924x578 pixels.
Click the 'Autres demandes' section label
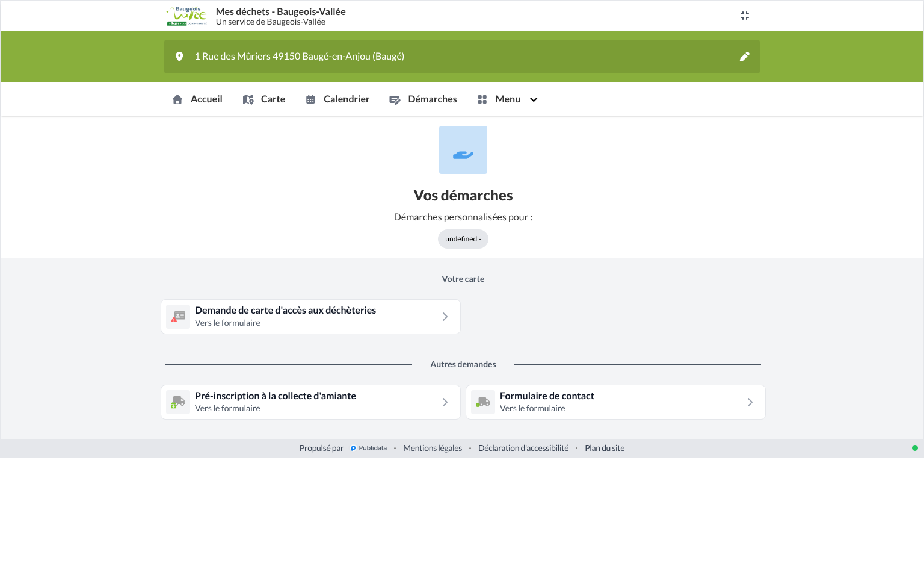click(463, 364)
